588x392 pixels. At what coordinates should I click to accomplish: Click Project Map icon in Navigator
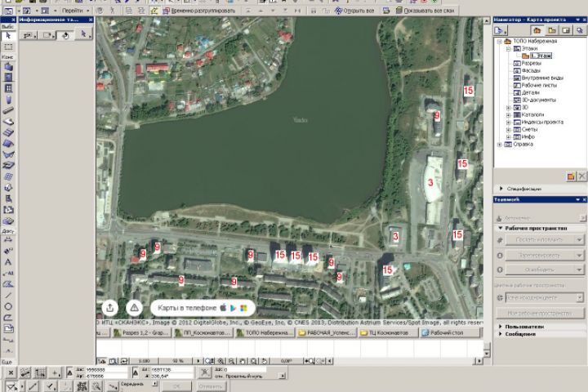tap(537, 30)
